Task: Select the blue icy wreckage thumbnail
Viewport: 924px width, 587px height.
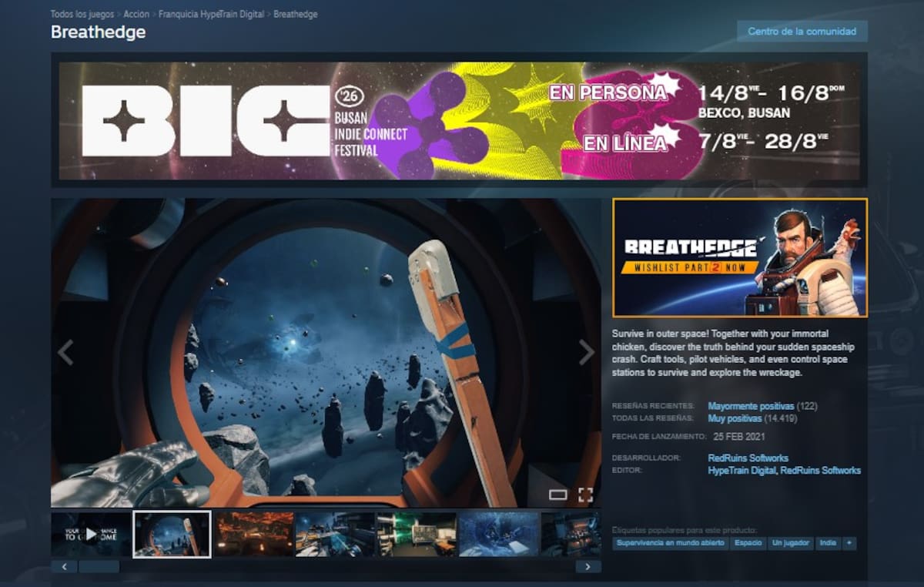Action: pos(498,534)
